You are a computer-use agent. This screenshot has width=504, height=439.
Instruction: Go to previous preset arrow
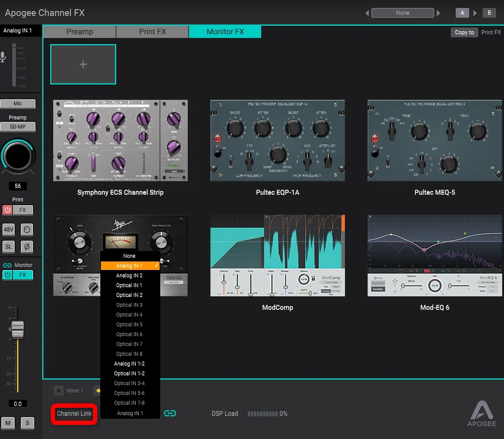click(367, 13)
